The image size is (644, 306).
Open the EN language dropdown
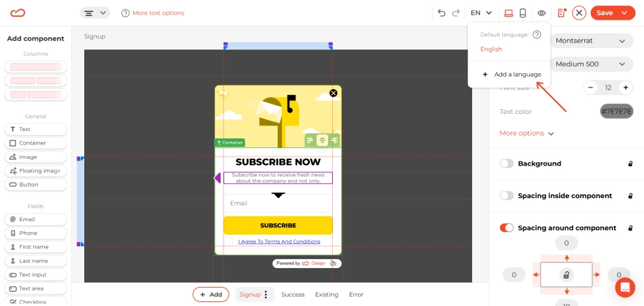point(482,13)
